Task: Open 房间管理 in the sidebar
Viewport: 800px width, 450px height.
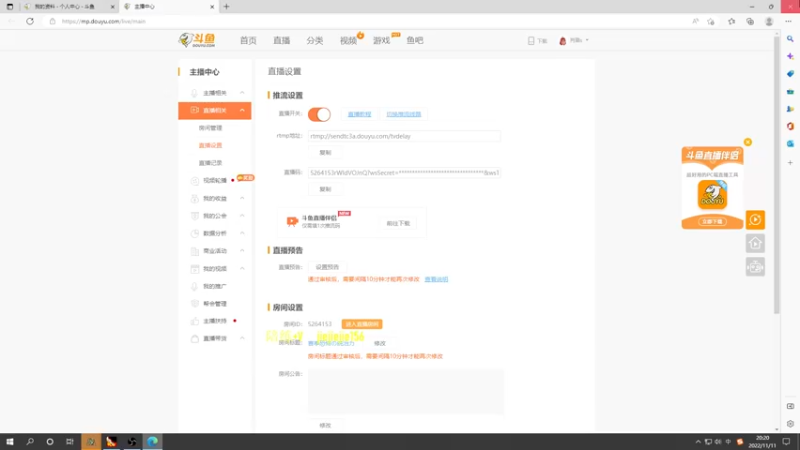Action: tap(210, 128)
